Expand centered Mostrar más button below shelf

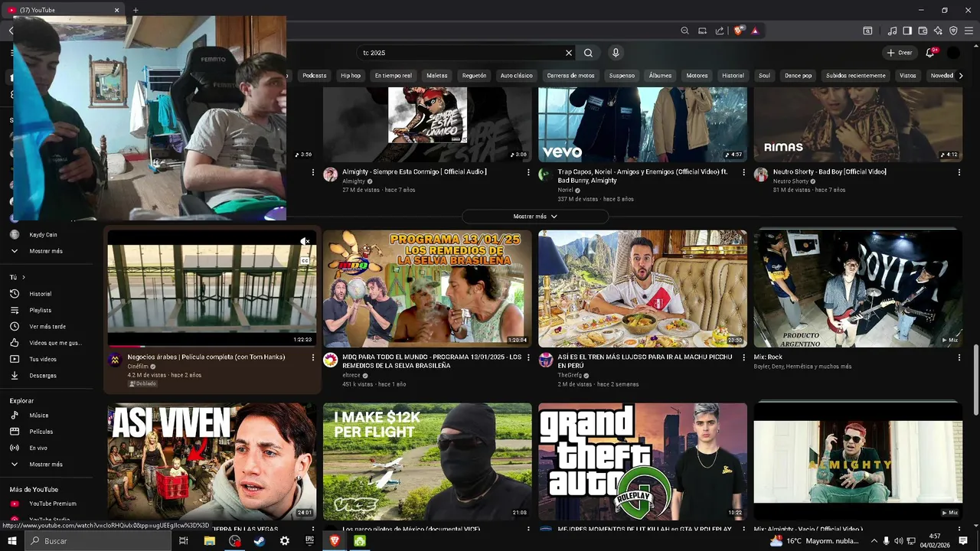coord(535,217)
